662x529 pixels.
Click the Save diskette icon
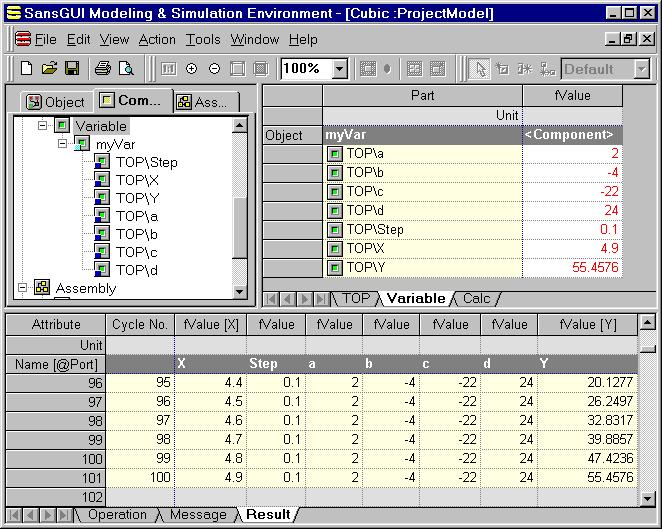click(x=71, y=69)
